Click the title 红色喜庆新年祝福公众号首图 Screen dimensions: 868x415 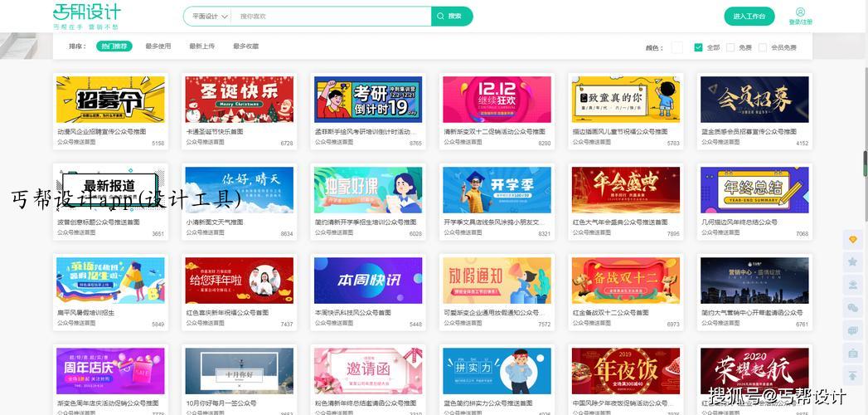tap(227, 313)
